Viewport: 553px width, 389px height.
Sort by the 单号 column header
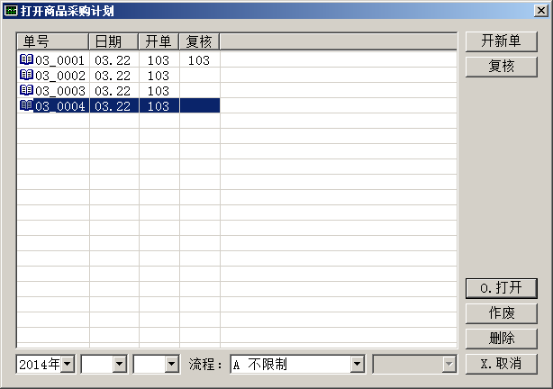click(x=53, y=42)
